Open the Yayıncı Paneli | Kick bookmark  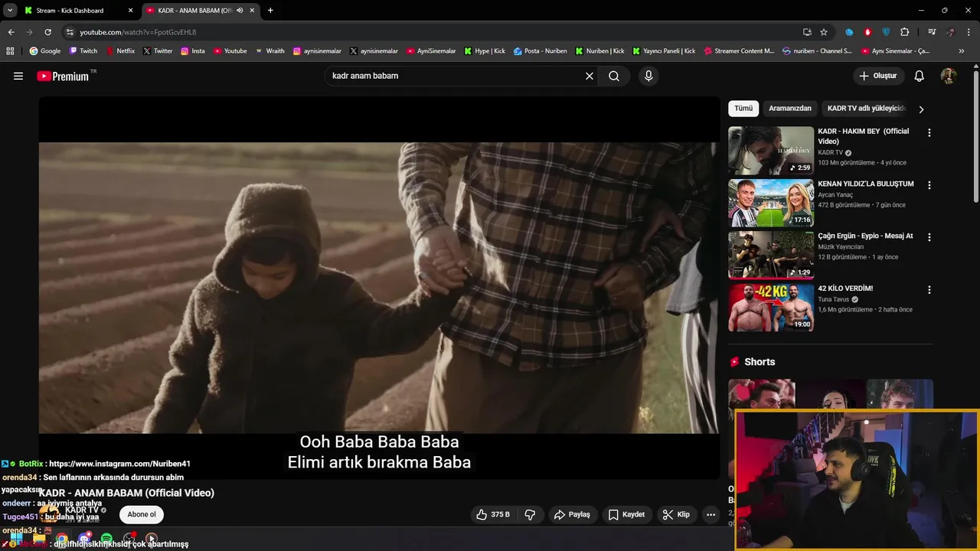pos(664,51)
